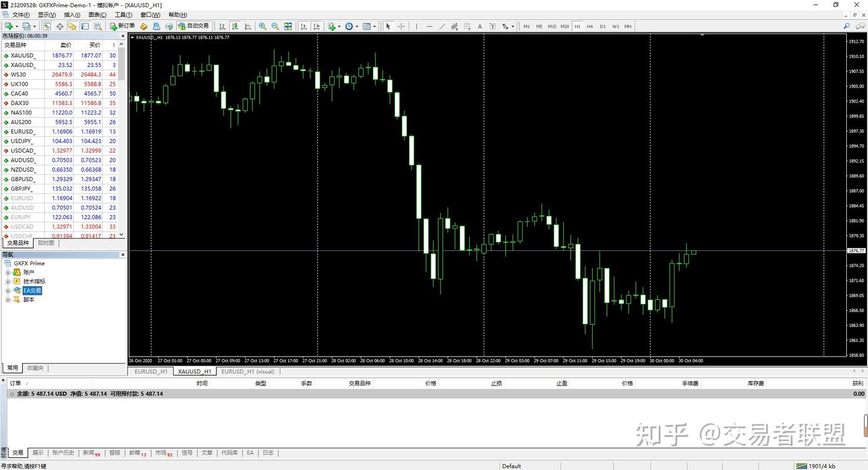Viewport: 868px width, 470px height.
Task: Open the chart templates dropdown
Action: point(373,26)
